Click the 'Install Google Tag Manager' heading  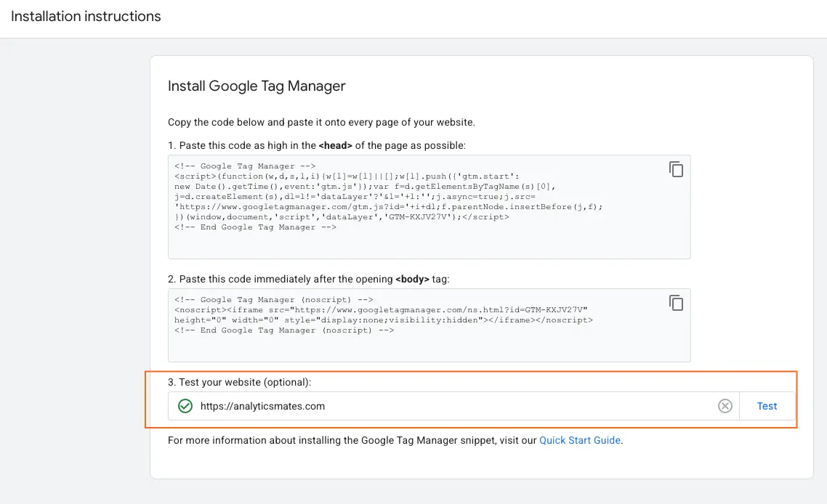point(257,86)
